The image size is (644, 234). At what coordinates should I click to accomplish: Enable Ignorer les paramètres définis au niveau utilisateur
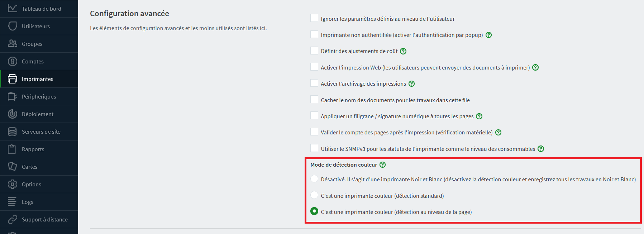click(x=314, y=18)
